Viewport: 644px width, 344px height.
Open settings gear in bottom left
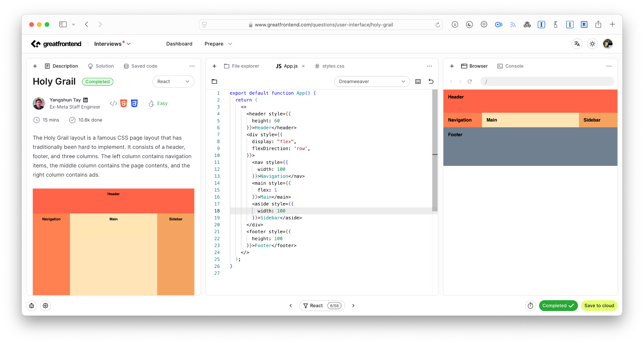click(x=45, y=306)
